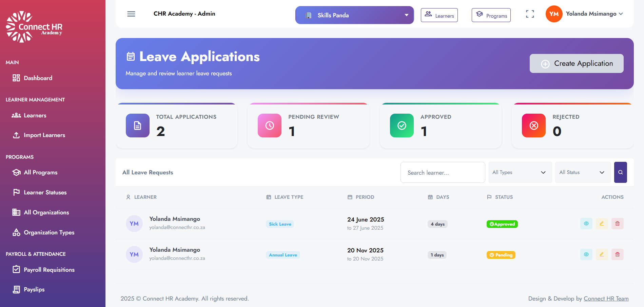Image resolution: width=644 pixels, height=307 pixels.
Task: Click the Programs button in header
Action: tap(491, 15)
